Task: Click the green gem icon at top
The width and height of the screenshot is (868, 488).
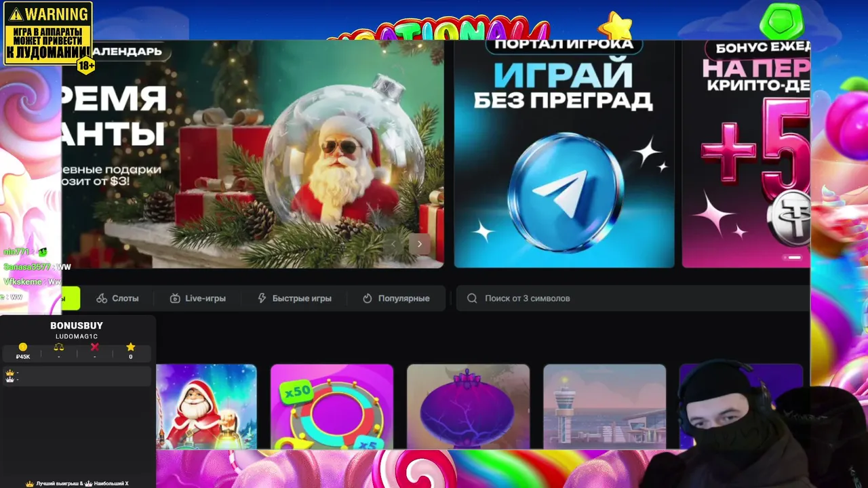Action: [781, 20]
